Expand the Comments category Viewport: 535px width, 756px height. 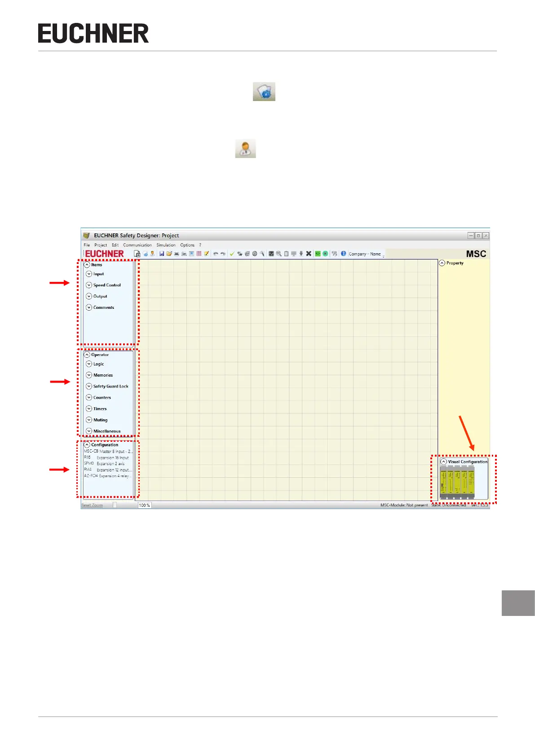click(89, 308)
